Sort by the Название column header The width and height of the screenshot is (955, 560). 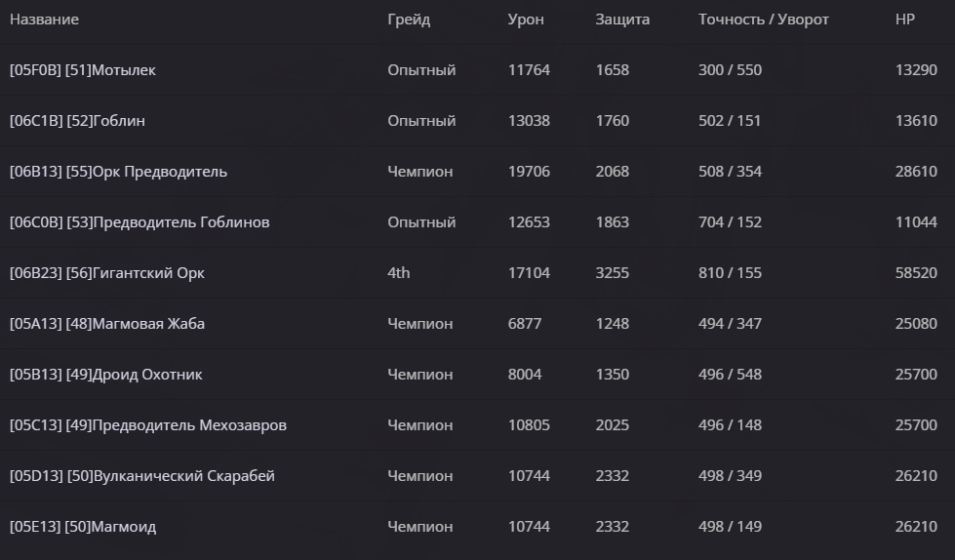(45, 20)
